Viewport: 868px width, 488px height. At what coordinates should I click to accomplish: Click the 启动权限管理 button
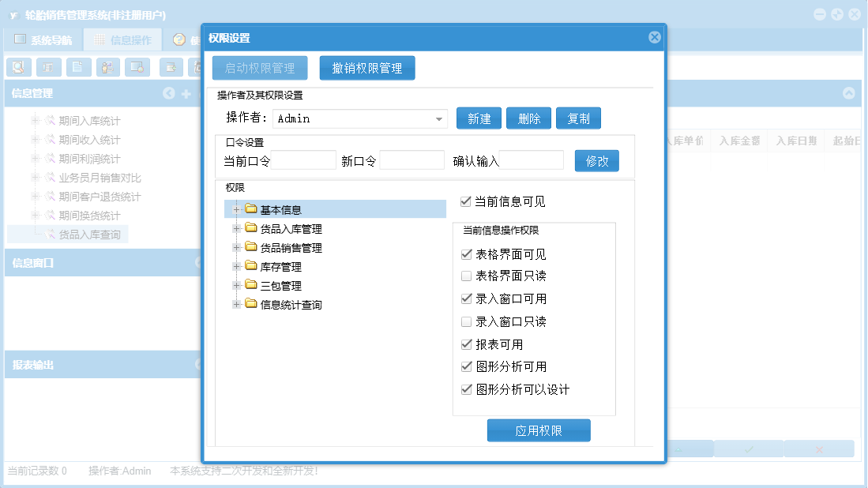[x=260, y=68]
